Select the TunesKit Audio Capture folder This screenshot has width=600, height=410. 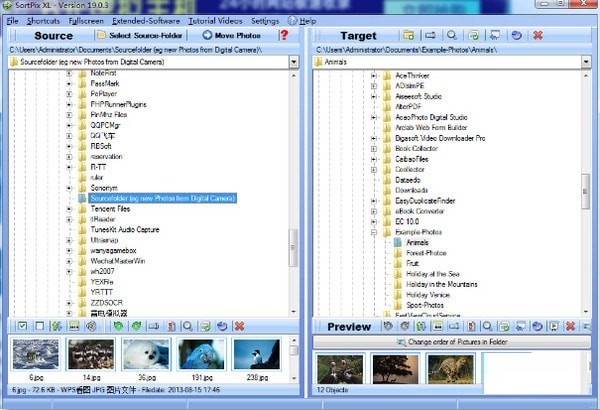[125, 230]
